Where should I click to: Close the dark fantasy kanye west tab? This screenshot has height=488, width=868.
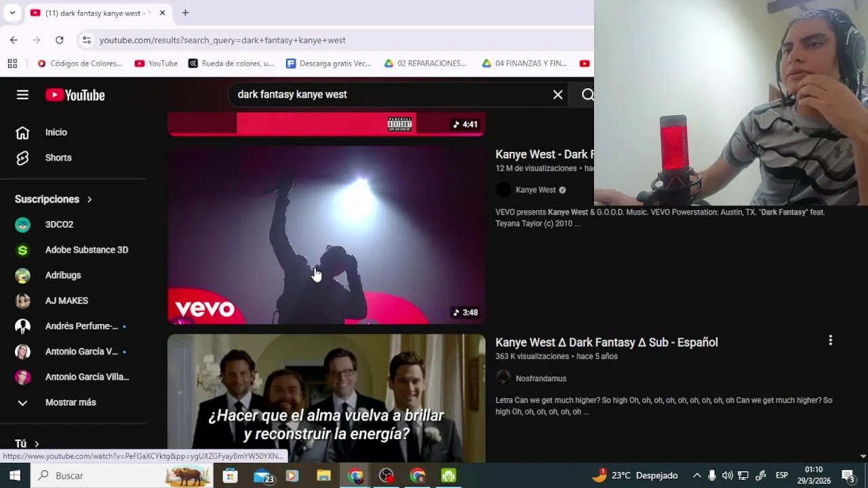tap(162, 13)
